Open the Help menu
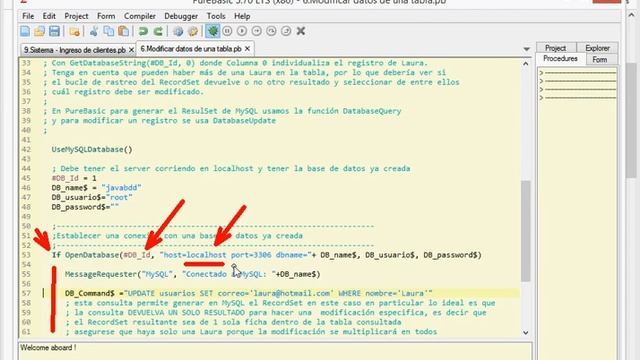The height and width of the screenshot is (360, 640). 242,16
